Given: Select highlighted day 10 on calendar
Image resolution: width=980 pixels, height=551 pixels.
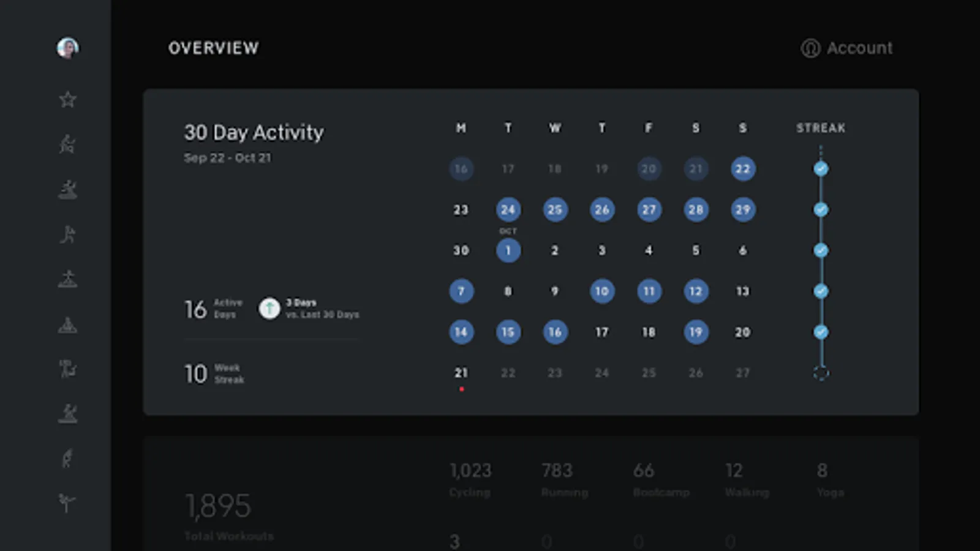Looking at the screenshot, I should point(602,291).
